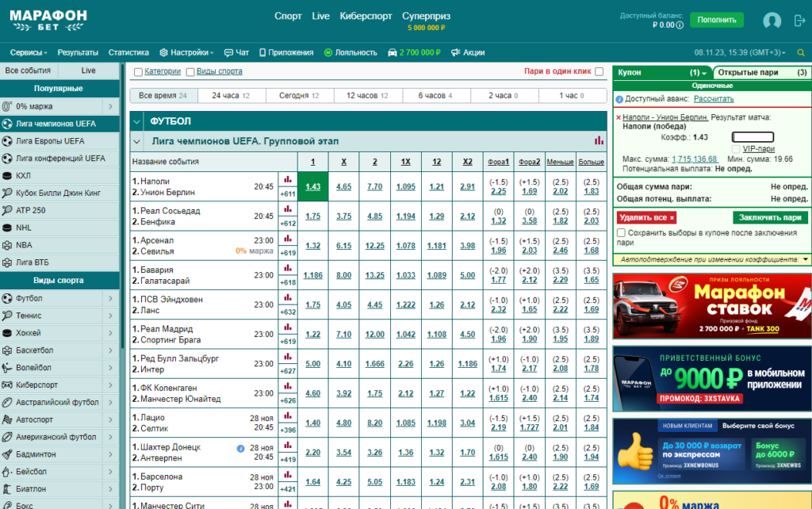This screenshot has height=509, width=812.
Task: Click draw odds 3.75 for Реал Сосьедад
Action: pos(344,216)
